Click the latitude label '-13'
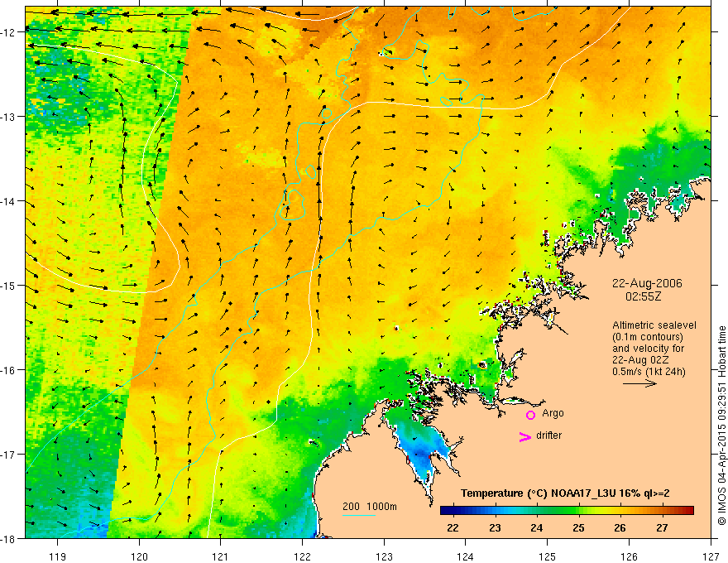The image size is (728, 563). click(8, 117)
